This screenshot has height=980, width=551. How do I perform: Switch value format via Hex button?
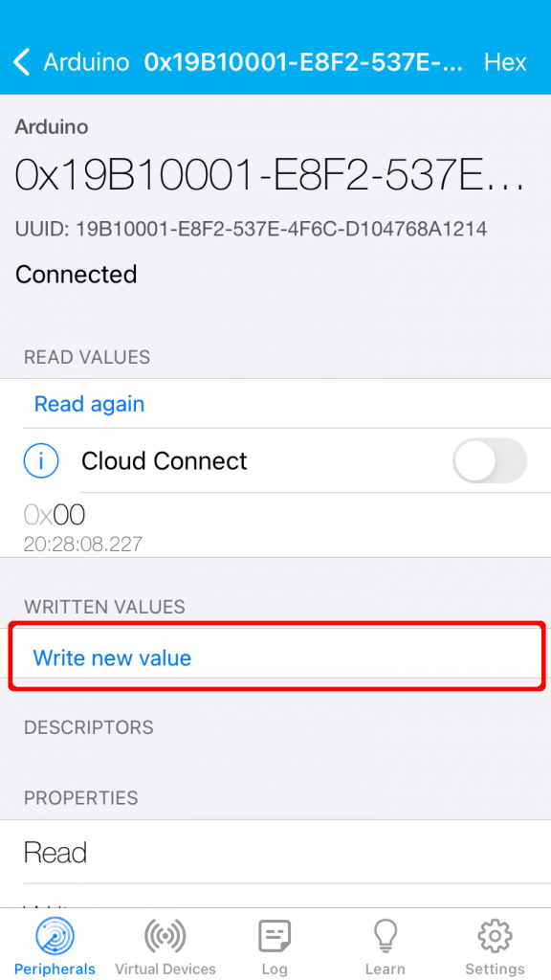[x=505, y=62]
